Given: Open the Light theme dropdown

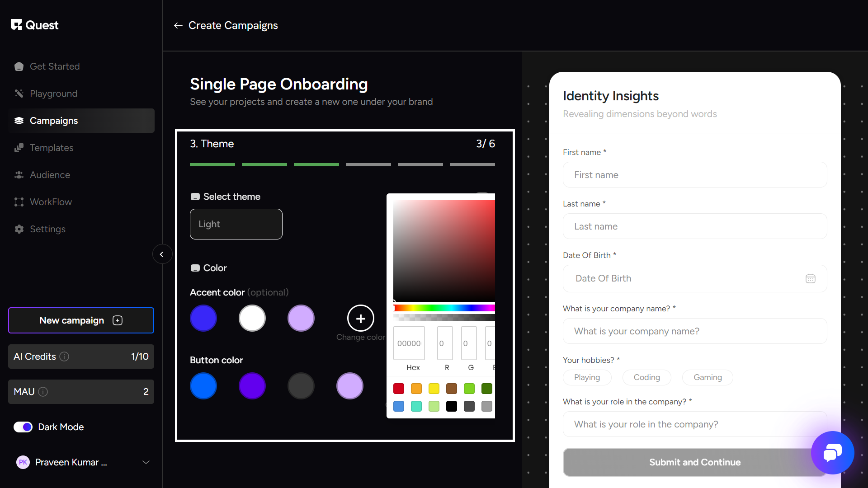Looking at the screenshot, I should [236, 224].
